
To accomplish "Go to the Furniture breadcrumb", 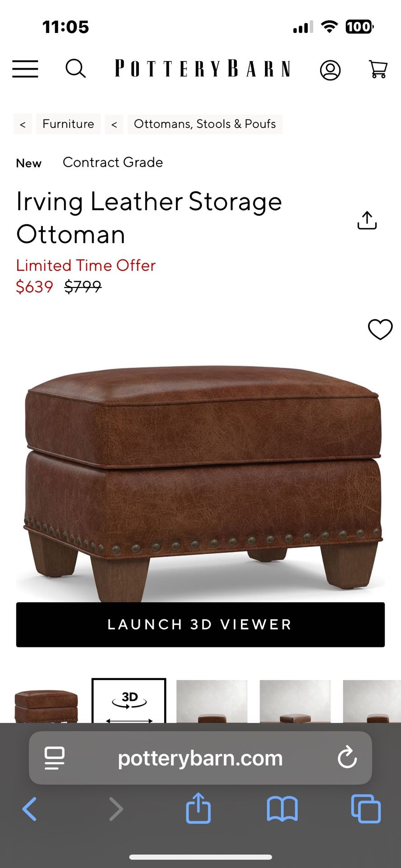I will pyautogui.click(x=68, y=124).
